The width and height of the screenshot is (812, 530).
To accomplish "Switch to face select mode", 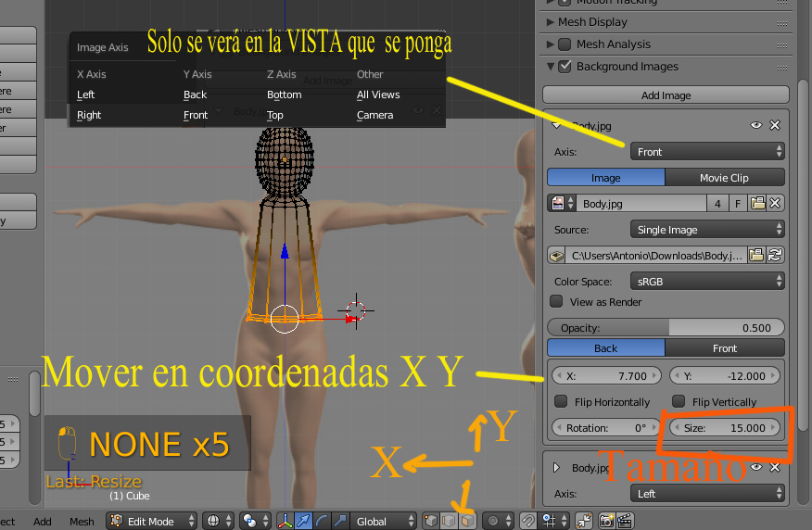I will click(x=467, y=521).
